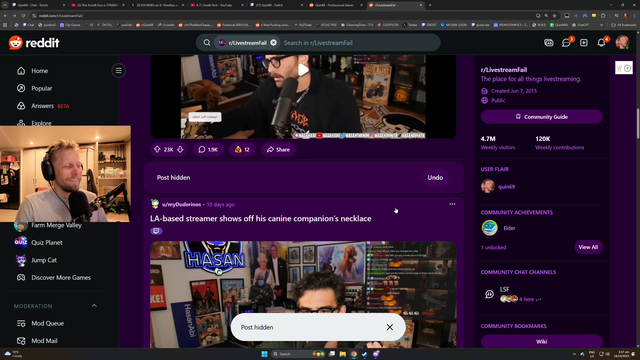This screenshot has width=640, height=360.
Task: Open Popular in sidebar
Action: tap(42, 88)
